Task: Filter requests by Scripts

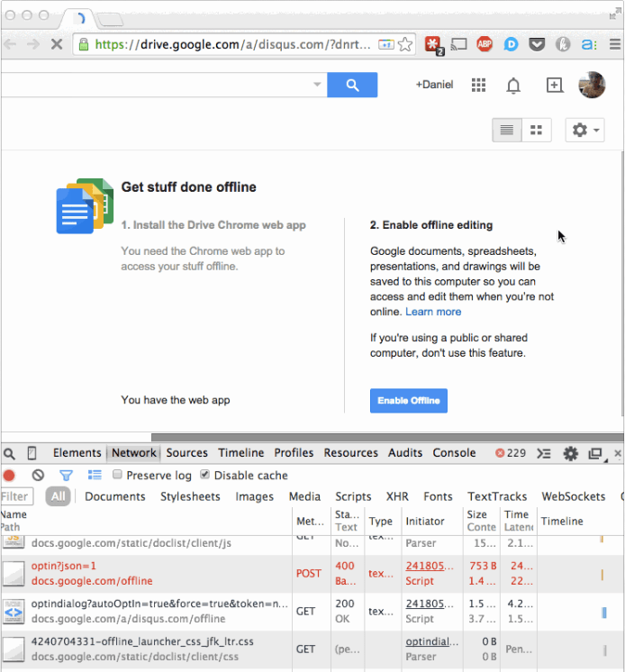Action: (353, 496)
